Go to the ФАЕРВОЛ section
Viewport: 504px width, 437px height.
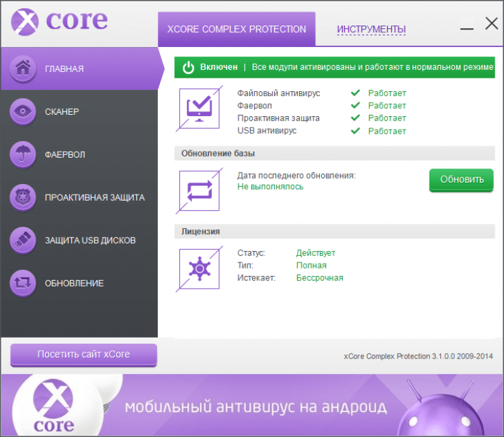point(79,154)
